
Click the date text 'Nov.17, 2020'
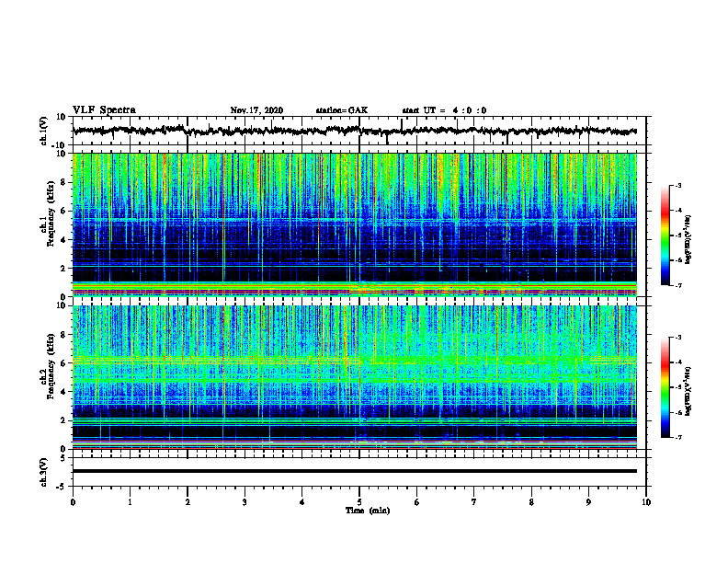tap(256, 110)
